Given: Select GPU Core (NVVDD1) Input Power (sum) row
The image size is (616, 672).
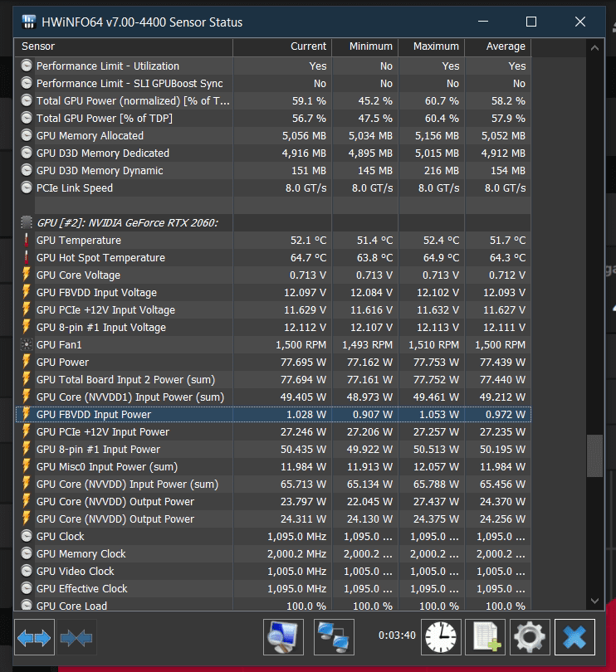Looking at the screenshot, I should (273, 397).
